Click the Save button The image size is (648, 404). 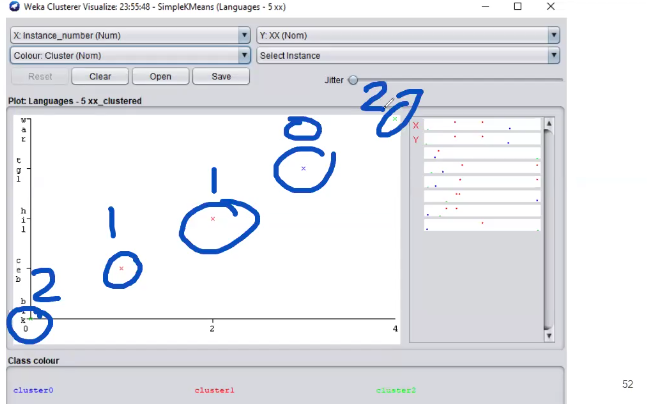[x=221, y=76]
